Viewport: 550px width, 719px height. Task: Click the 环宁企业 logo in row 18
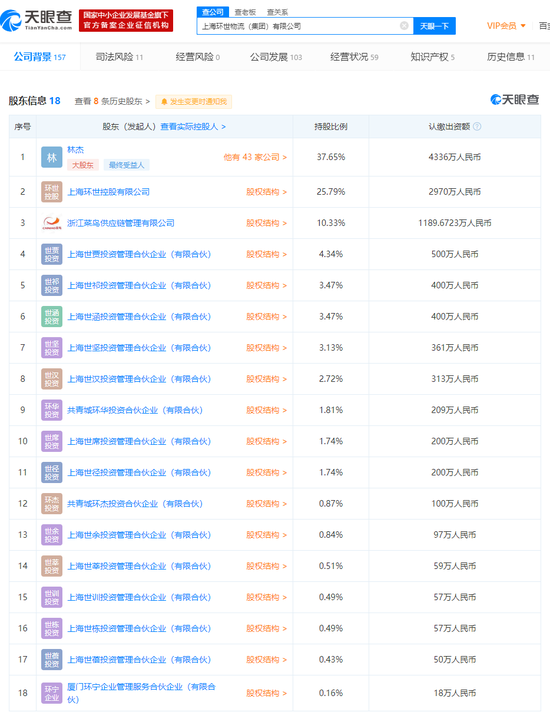(52, 693)
